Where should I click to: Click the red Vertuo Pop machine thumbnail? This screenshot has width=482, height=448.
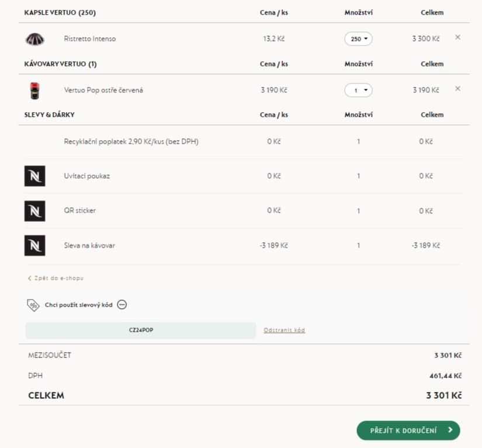click(x=34, y=91)
